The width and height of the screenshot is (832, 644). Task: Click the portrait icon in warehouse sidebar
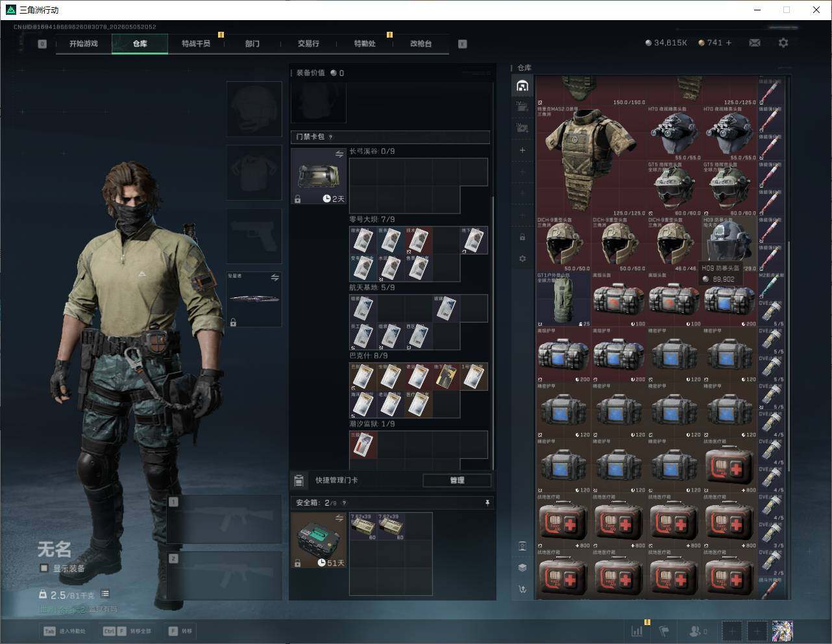coord(522,546)
